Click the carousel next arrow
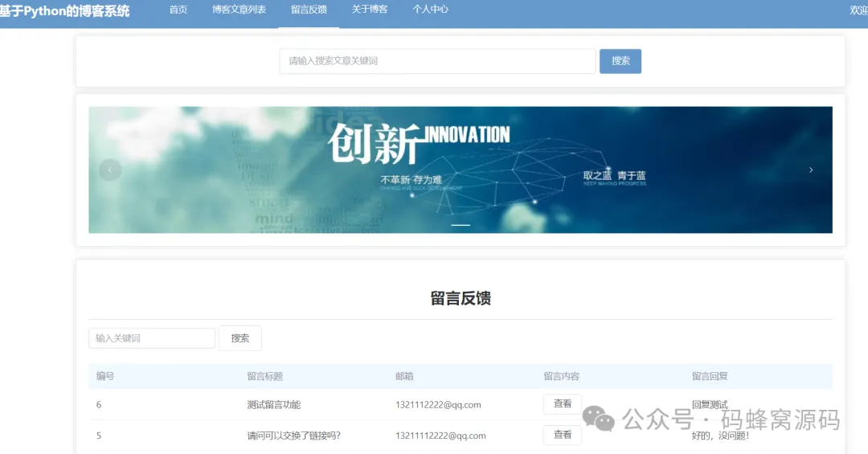The image size is (868, 454). pos(810,170)
